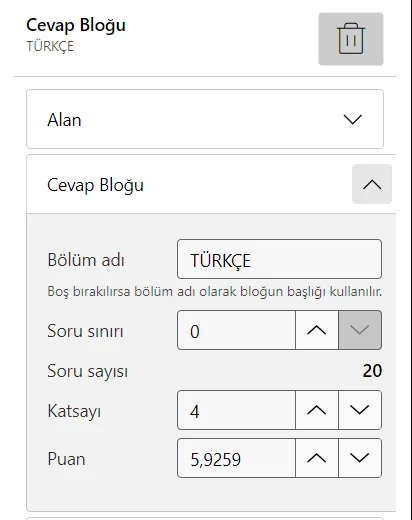
Task: Decrease the Katsayı value
Action: click(360, 410)
